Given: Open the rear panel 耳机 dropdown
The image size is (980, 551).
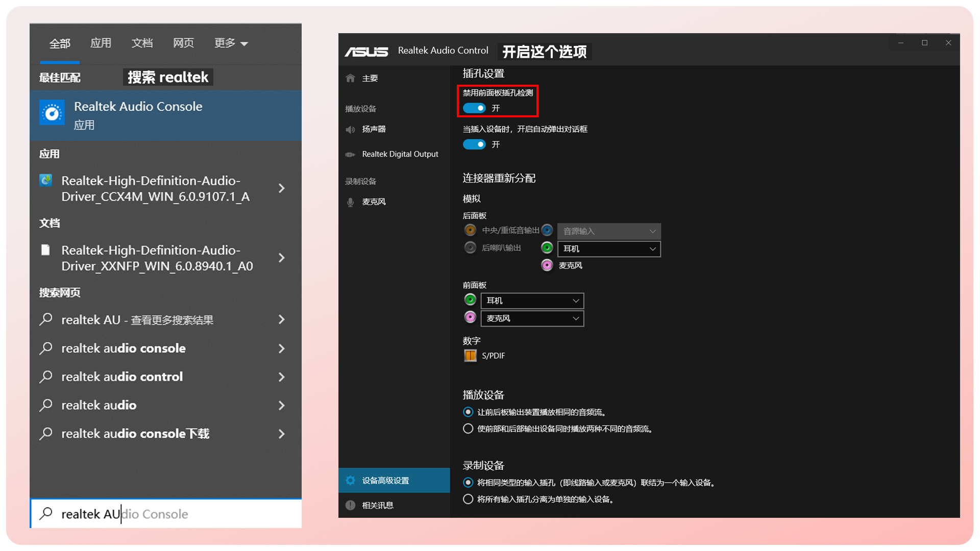Looking at the screenshot, I should (609, 248).
